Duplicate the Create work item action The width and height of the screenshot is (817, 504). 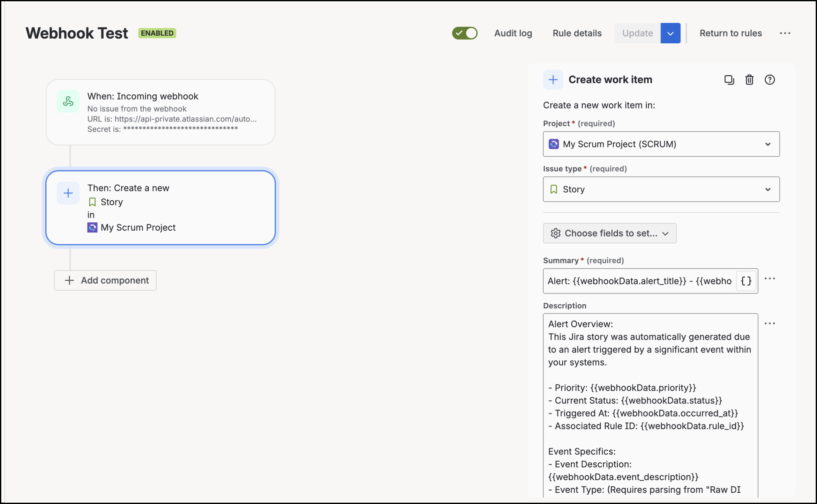coord(729,79)
